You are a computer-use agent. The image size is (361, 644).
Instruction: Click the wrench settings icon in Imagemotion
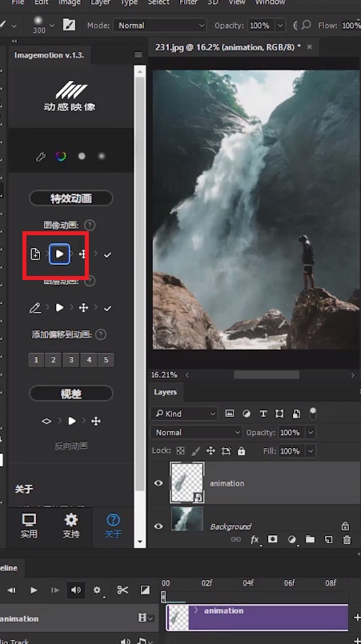(x=40, y=157)
